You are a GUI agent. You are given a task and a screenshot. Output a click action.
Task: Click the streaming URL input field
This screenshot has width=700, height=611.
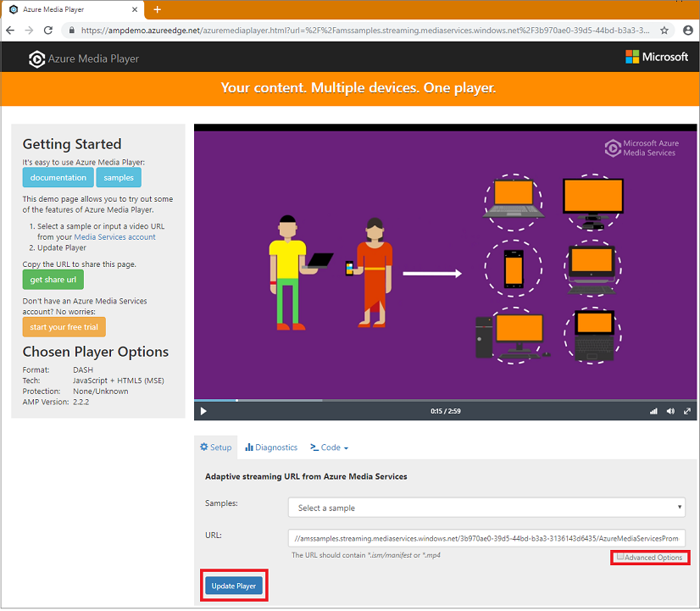click(486, 538)
